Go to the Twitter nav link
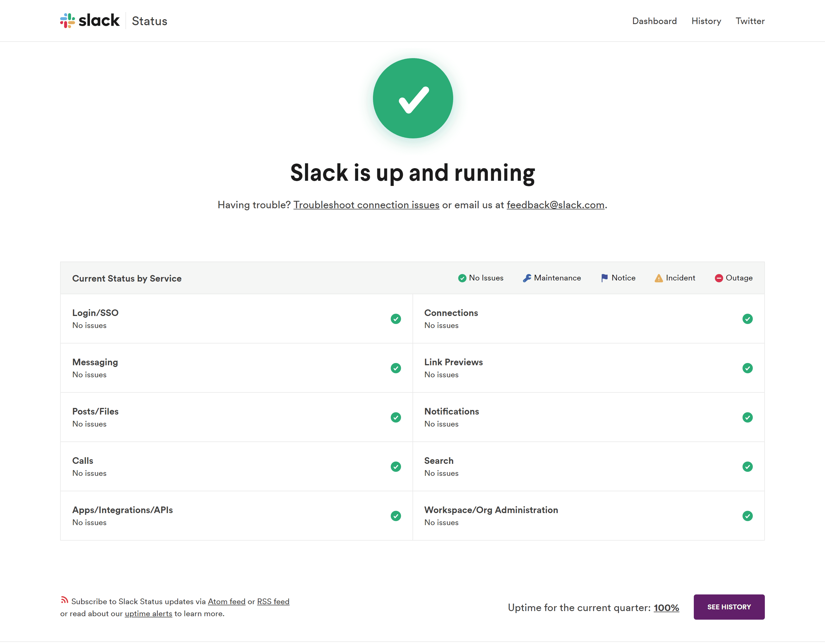This screenshot has height=644, width=825. point(750,21)
